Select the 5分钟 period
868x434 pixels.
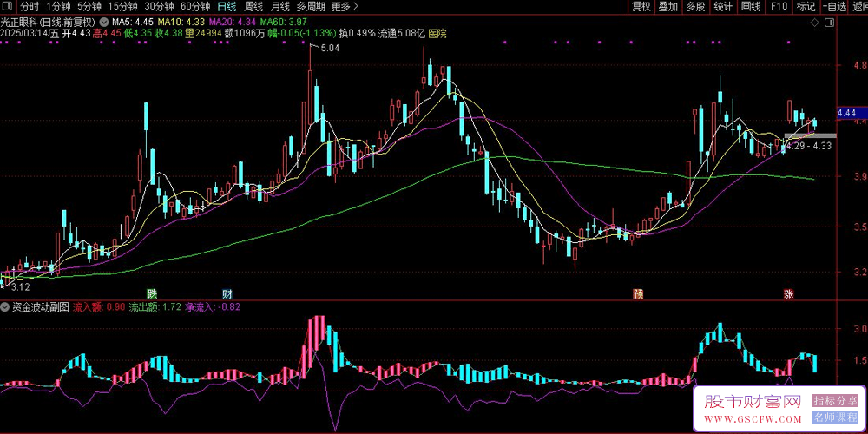[x=89, y=7]
